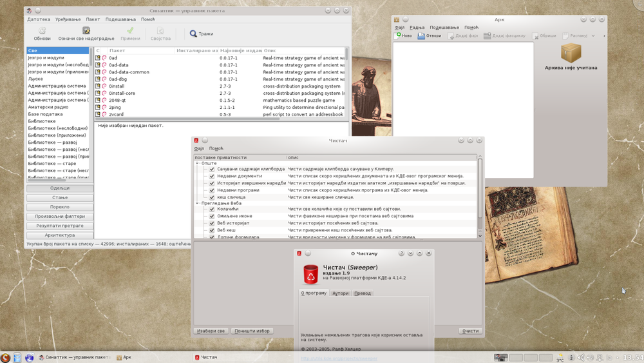Click Обриши icon in Арк toolbar
This screenshot has height=363, width=644.
[535, 35]
